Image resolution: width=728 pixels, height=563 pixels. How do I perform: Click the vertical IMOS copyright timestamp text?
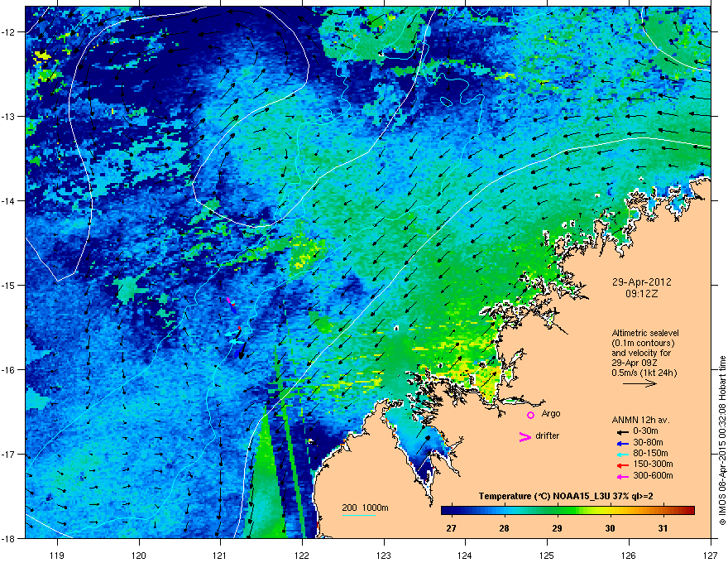[x=722, y=440]
